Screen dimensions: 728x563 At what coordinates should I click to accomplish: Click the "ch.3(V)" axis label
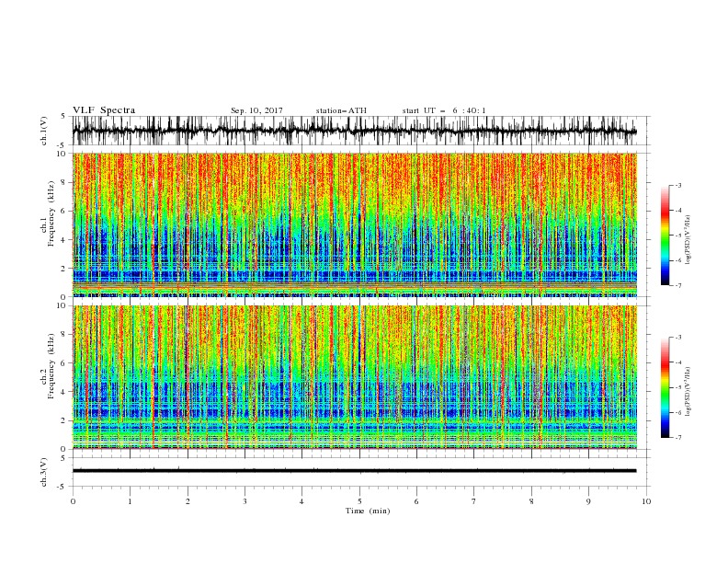[44, 472]
